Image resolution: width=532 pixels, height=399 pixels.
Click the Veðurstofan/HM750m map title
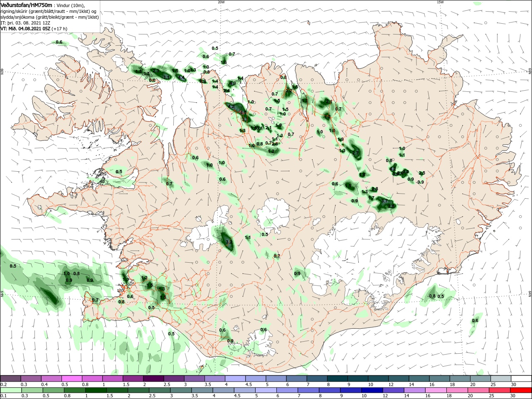pos(26,5)
